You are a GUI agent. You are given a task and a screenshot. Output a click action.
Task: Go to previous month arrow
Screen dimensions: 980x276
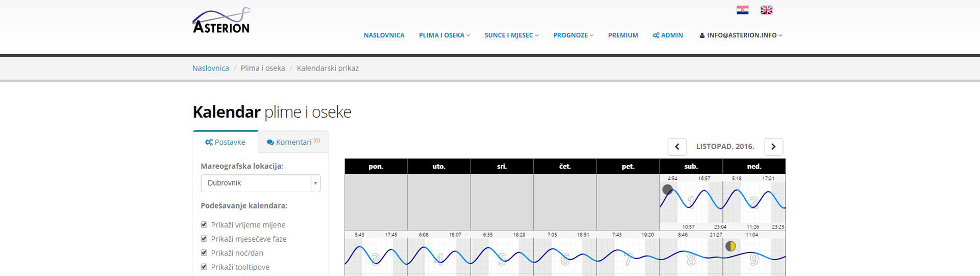tap(677, 147)
